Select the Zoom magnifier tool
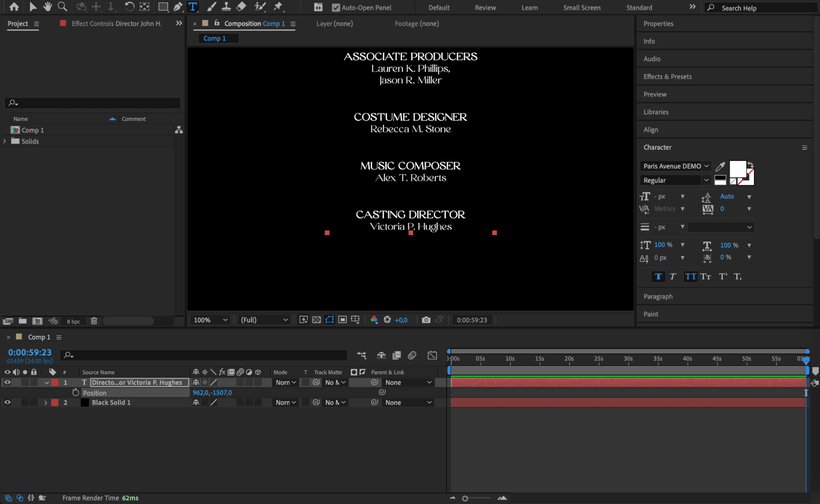 (x=62, y=7)
